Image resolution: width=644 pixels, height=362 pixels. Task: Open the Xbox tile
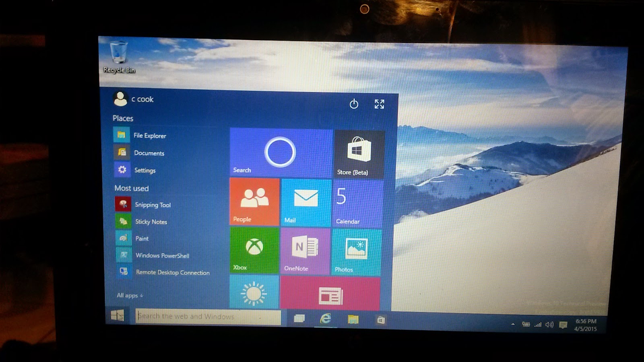[x=254, y=250]
